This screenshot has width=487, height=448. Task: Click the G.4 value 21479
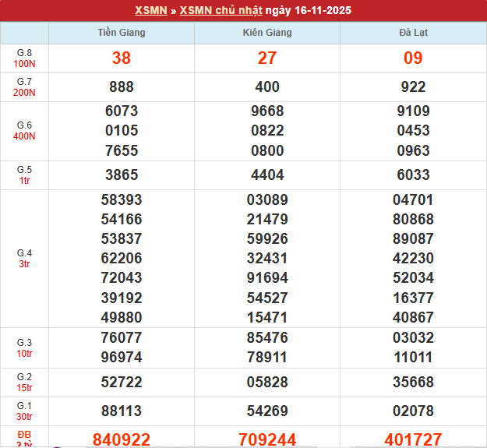click(x=267, y=219)
